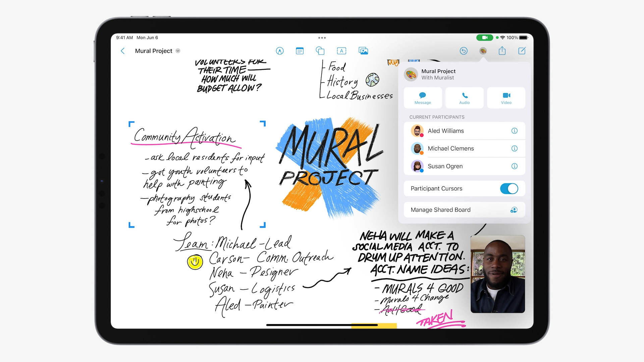
Task: Tap the undo arrow icon
Action: [464, 51]
